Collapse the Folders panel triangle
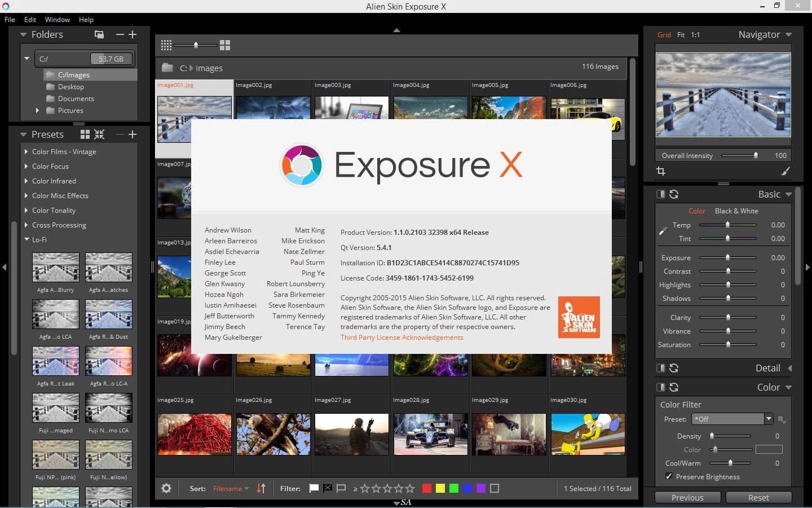 click(23, 34)
